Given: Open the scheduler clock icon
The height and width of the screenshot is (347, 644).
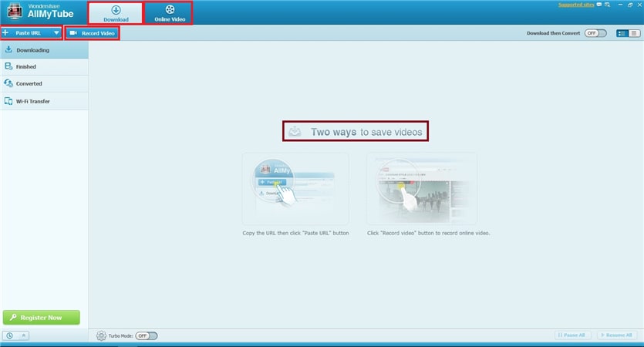Looking at the screenshot, I should [x=9, y=335].
